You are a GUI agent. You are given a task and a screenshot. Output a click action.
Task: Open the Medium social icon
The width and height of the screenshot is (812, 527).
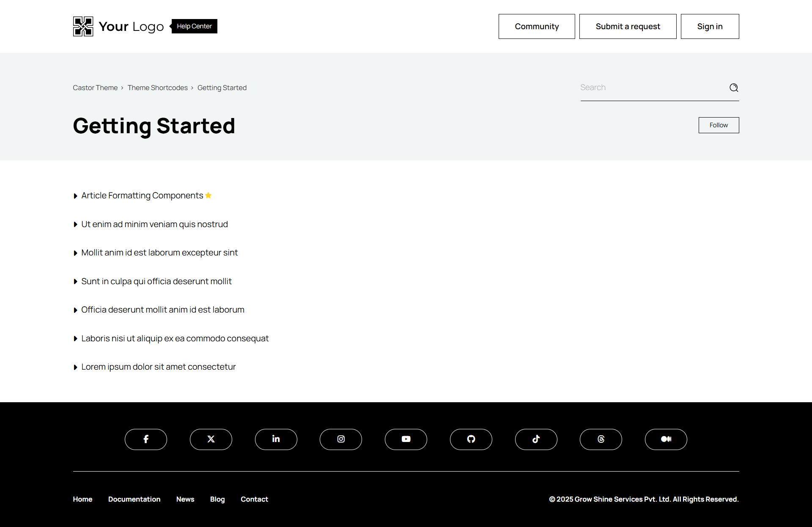pos(666,439)
